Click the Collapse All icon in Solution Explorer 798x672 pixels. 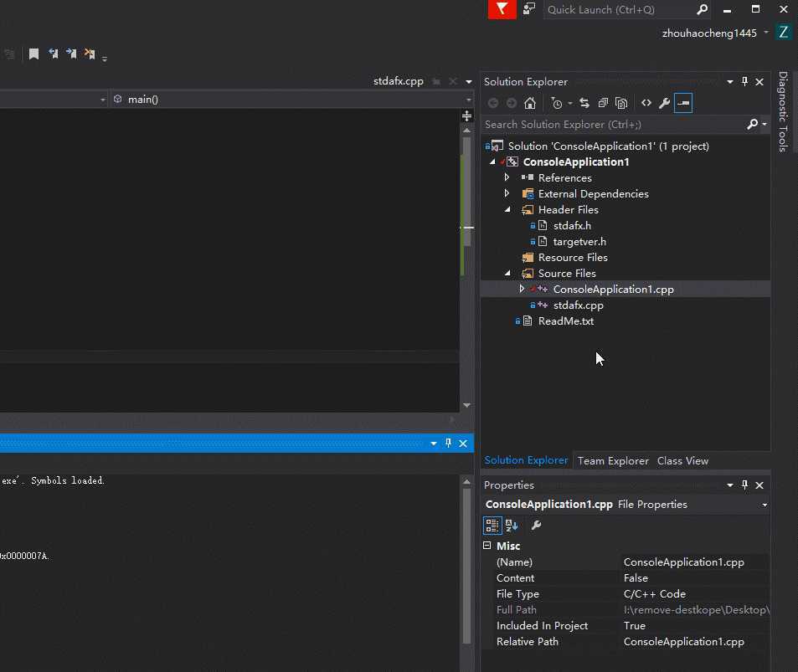603,103
